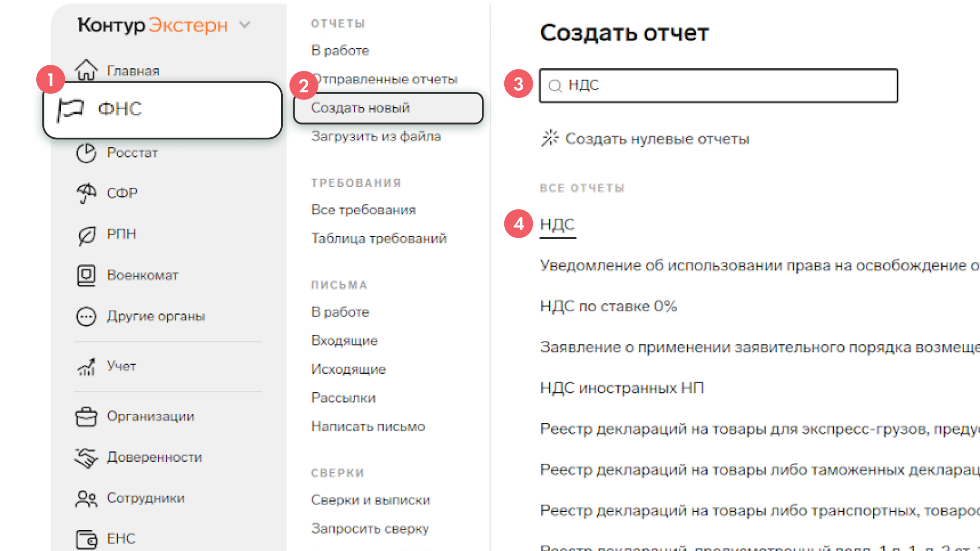
Task: Open the РПН section
Action: (x=121, y=234)
